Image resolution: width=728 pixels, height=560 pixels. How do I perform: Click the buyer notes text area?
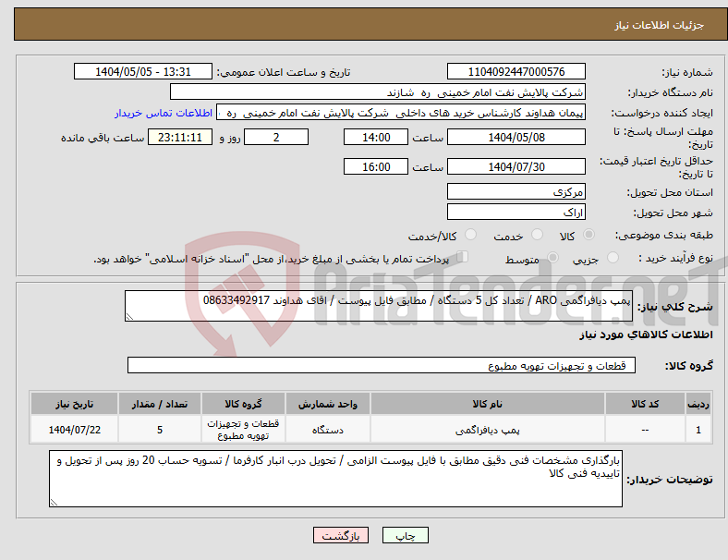click(x=335, y=479)
